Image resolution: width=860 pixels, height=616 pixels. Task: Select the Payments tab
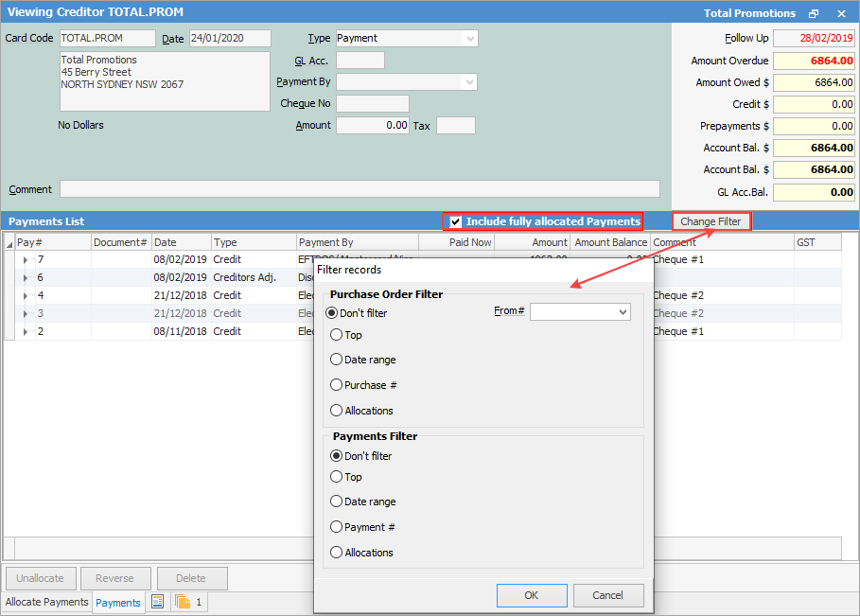[x=118, y=603]
